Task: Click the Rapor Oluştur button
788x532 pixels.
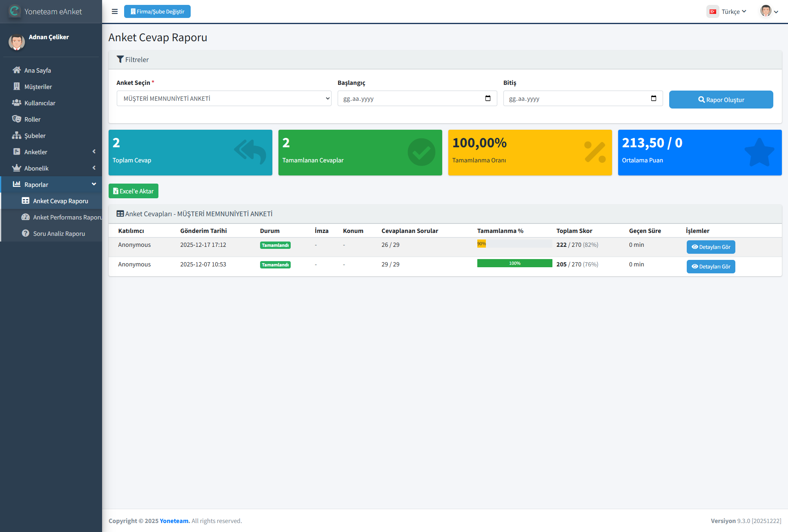Action: point(721,100)
